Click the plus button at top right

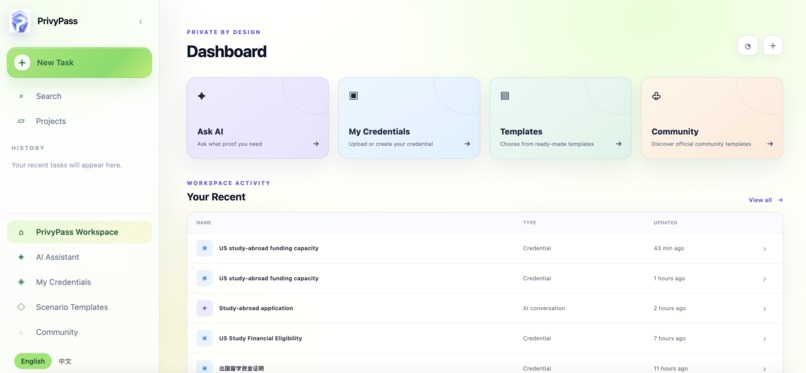773,46
